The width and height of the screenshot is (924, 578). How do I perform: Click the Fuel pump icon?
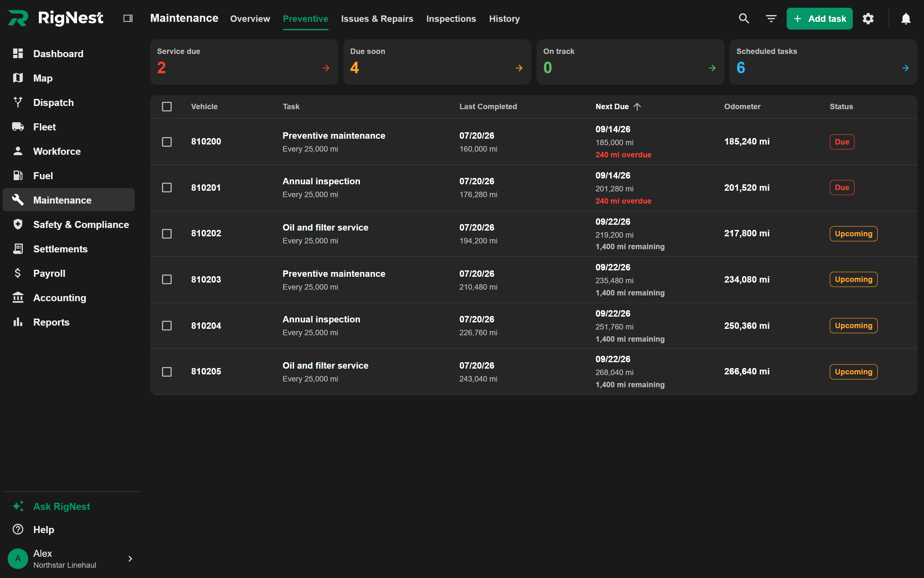18,175
